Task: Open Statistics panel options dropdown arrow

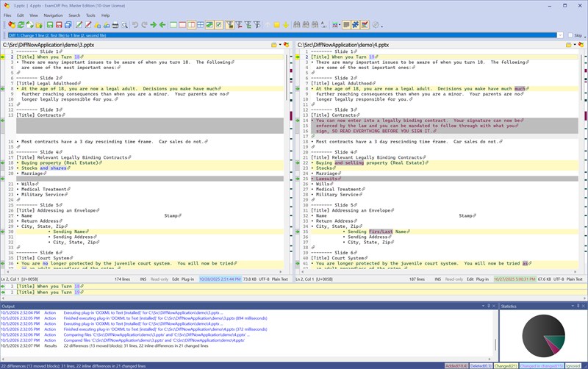Action: point(573,306)
